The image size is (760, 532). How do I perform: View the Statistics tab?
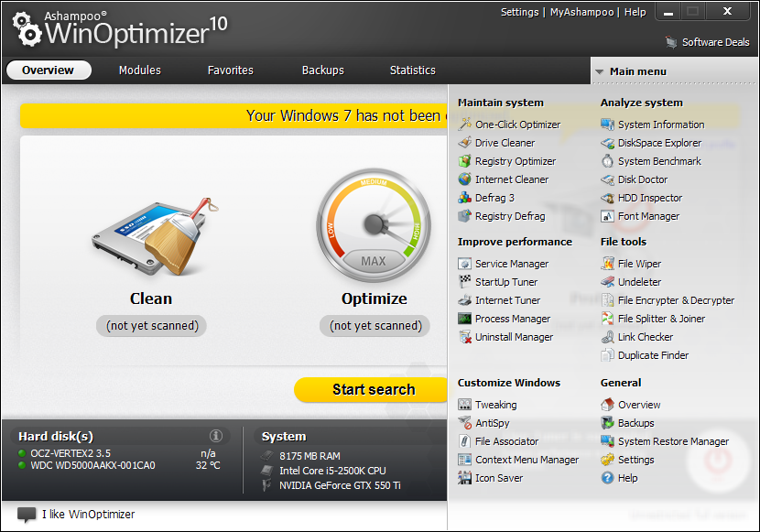coord(412,71)
